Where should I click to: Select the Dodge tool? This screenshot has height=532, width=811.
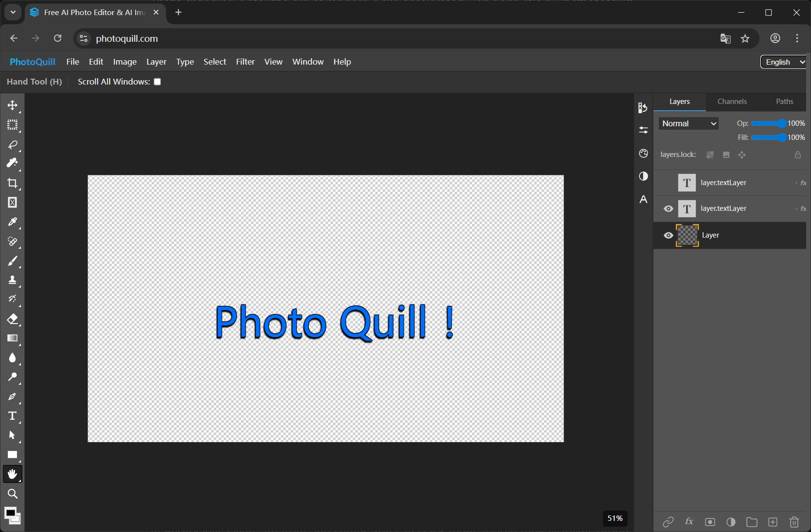(13, 377)
